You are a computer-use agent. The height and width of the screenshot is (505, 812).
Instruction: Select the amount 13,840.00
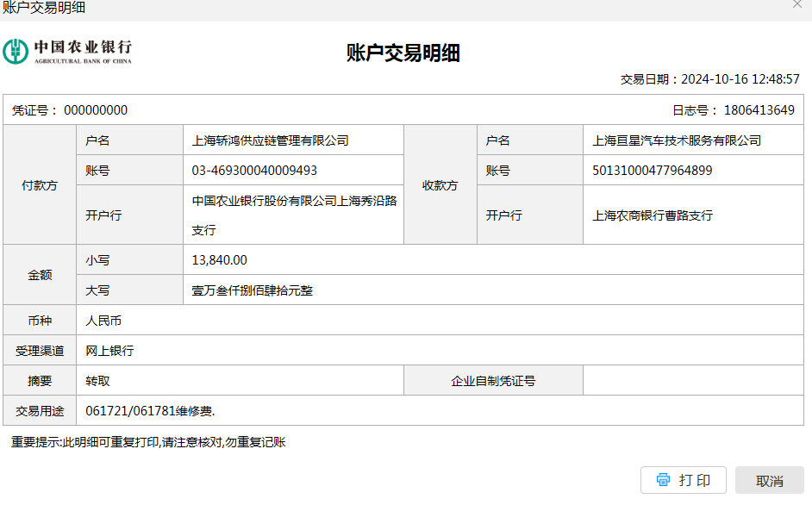[219, 260]
